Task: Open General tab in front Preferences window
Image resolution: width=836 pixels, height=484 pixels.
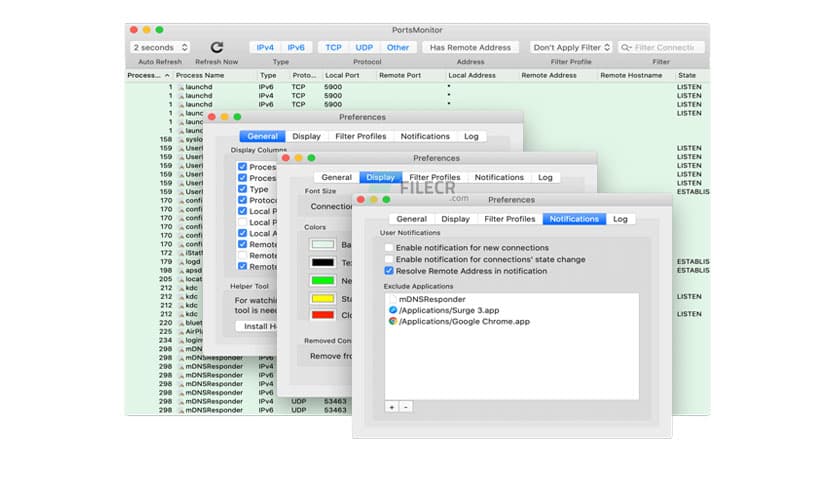Action: [x=412, y=219]
